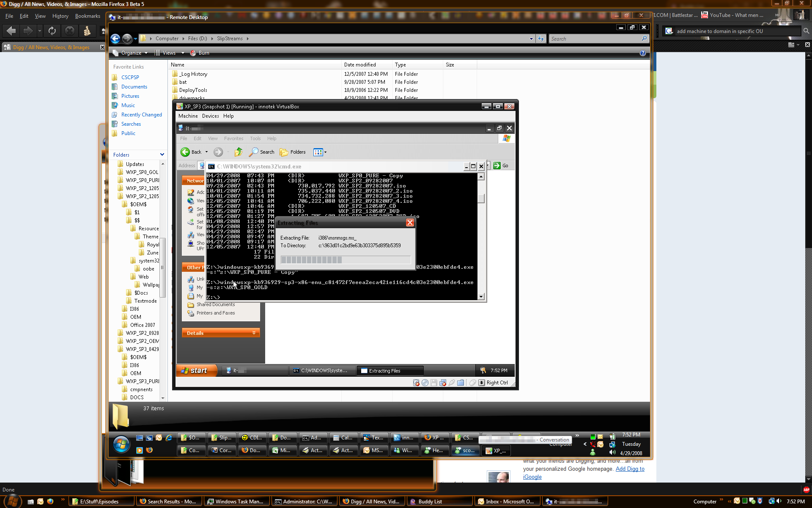
Task: Open Recently Changed favorite link
Action: pyautogui.click(x=141, y=115)
